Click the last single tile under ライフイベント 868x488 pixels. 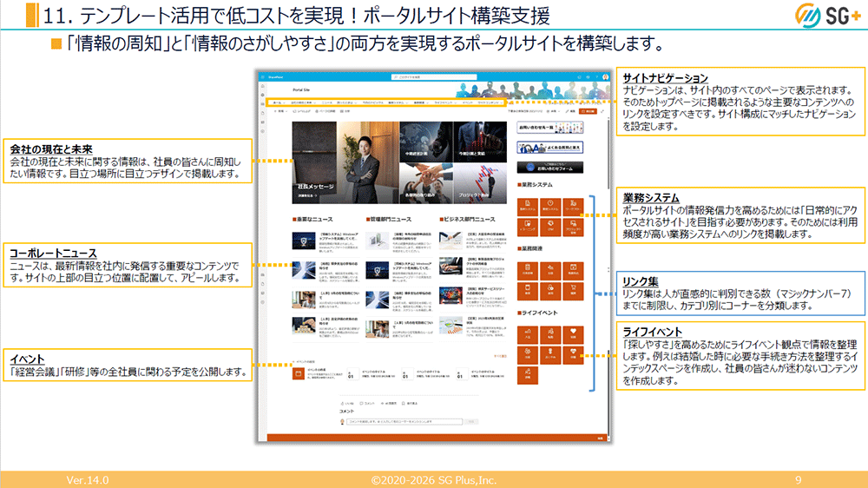pos(528,375)
